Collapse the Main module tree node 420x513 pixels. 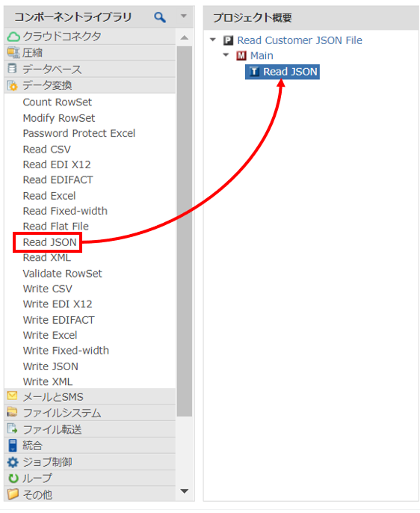(226, 55)
